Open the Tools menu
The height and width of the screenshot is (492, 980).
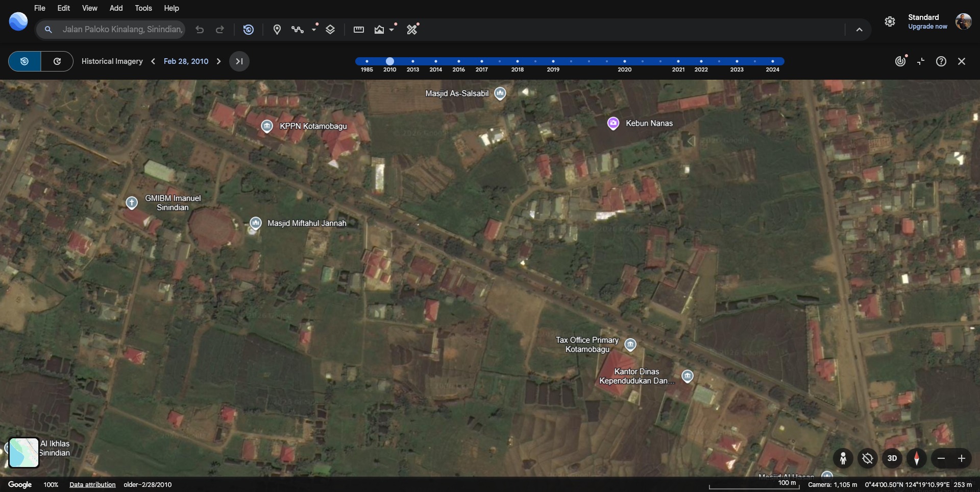(143, 8)
